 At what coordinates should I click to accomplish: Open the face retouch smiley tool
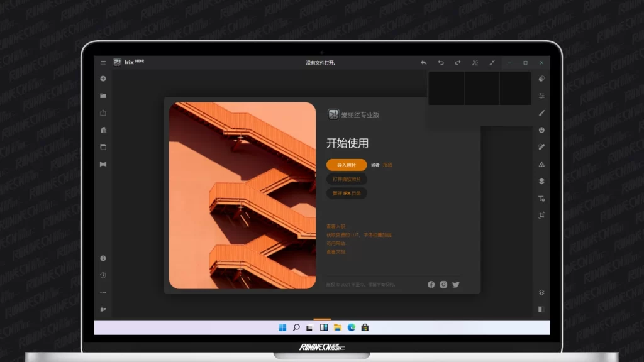coord(541,130)
